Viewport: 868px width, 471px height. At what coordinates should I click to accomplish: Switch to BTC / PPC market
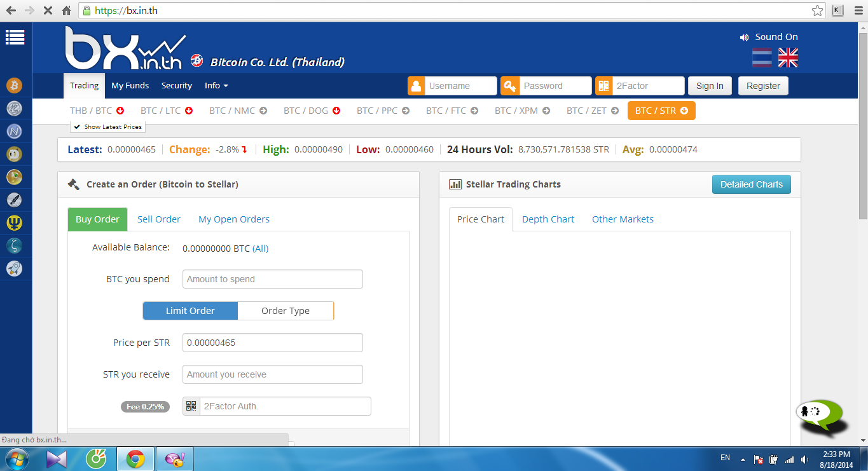point(385,111)
